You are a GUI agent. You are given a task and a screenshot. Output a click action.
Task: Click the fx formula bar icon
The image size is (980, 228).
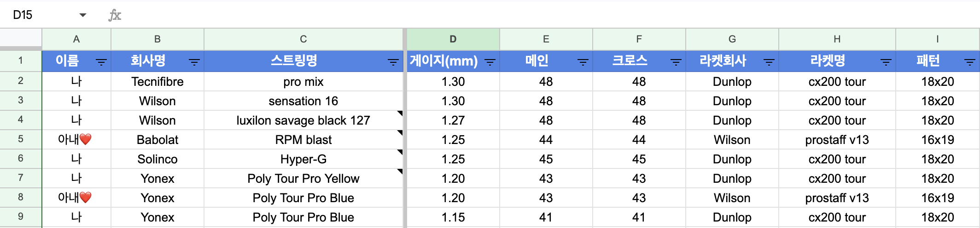pos(115,15)
